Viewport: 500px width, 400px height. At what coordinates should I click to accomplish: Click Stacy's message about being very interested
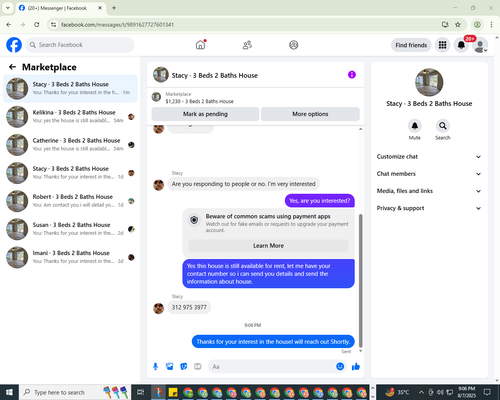(243, 184)
